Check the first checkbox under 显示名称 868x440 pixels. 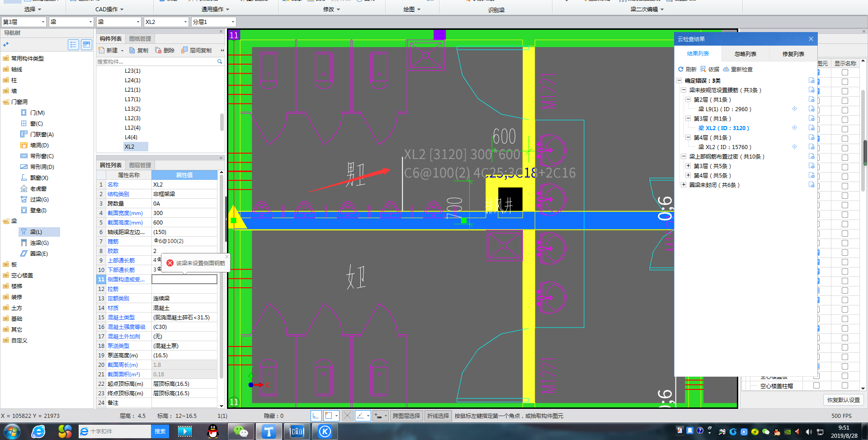pos(845,72)
